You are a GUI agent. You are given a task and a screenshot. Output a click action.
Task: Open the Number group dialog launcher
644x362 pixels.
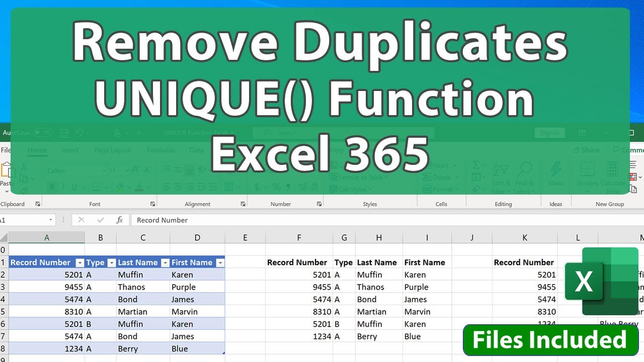click(x=319, y=204)
